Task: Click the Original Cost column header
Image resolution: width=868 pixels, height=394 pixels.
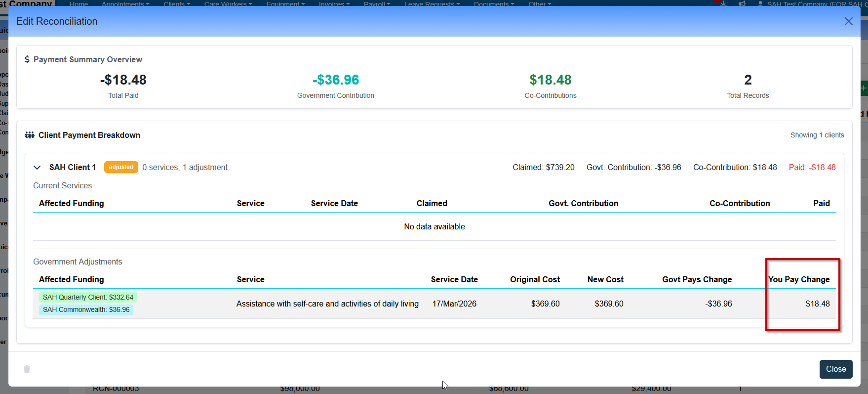Action: 535,279
